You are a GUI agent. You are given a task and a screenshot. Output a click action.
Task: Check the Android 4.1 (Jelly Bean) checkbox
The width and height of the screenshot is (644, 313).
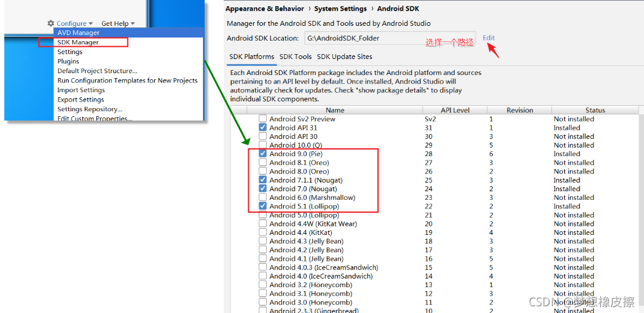tap(263, 259)
